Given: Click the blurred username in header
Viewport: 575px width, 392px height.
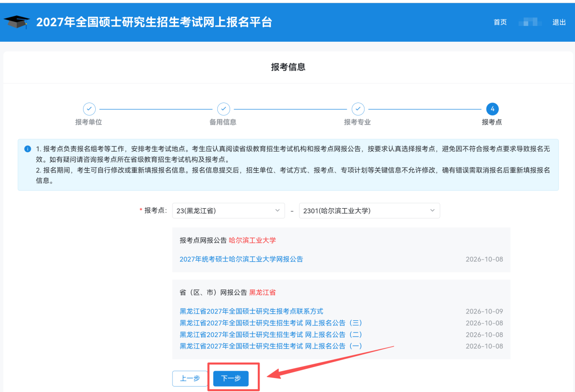Looking at the screenshot, I should pos(530,22).
